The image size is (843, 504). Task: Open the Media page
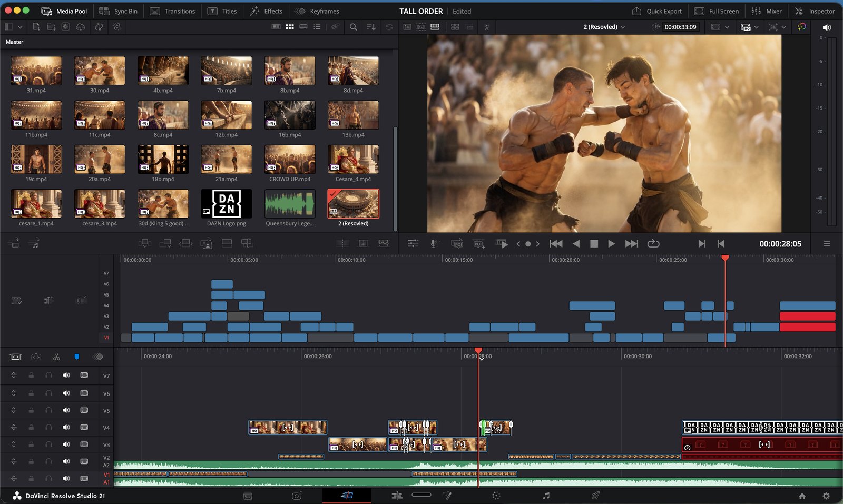(x=248, y=496)
